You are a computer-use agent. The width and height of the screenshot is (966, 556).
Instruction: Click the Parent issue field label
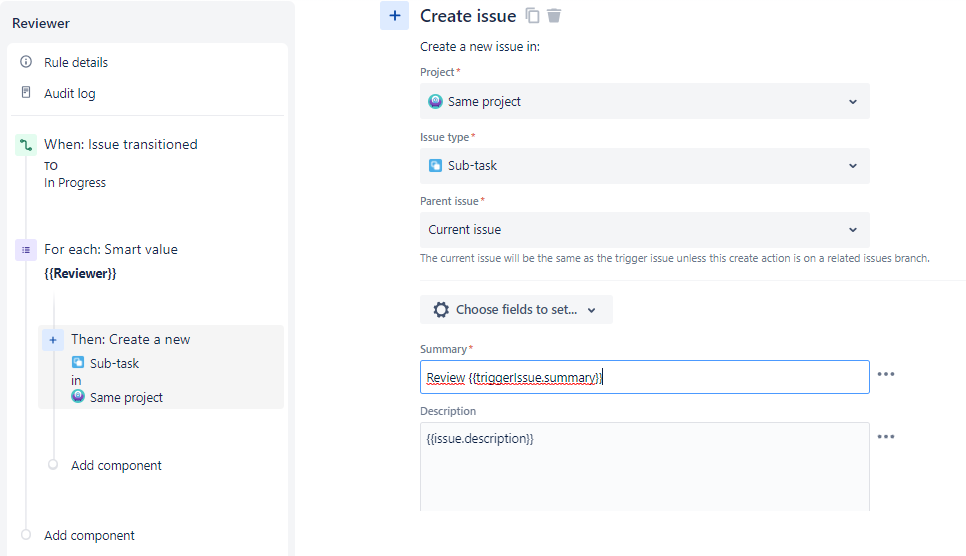coord(449,201)
